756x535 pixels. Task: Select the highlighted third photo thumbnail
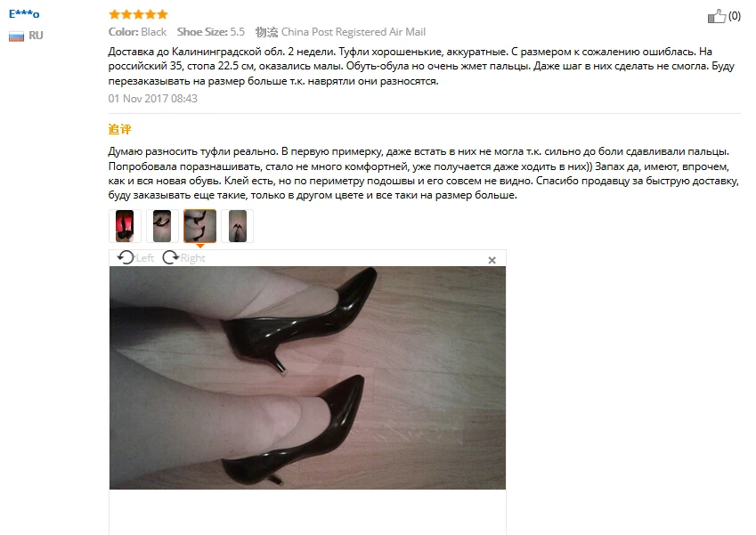click(x=199, y=226)
